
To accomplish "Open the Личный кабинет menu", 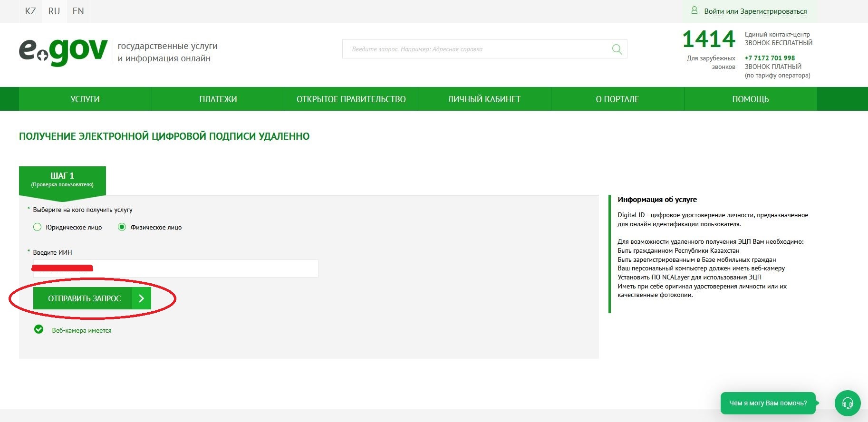I will [x=484, y=99].
